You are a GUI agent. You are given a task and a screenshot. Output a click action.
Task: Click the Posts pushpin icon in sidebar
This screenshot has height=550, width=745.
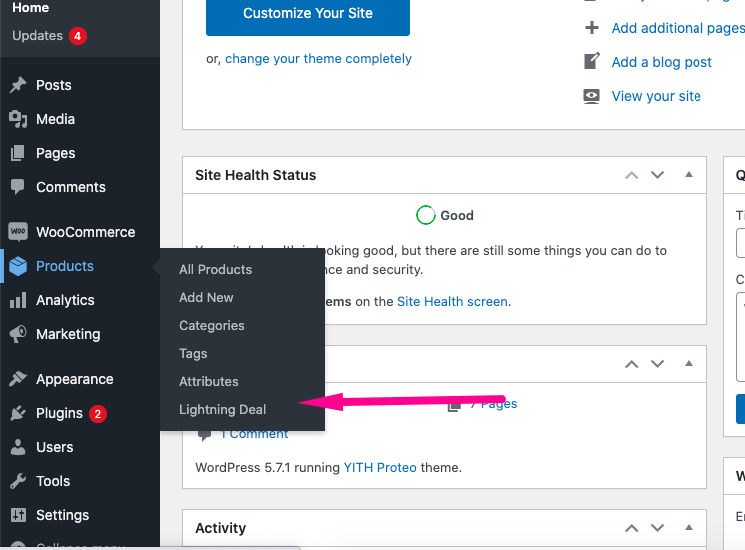click(x=18, y=85)
